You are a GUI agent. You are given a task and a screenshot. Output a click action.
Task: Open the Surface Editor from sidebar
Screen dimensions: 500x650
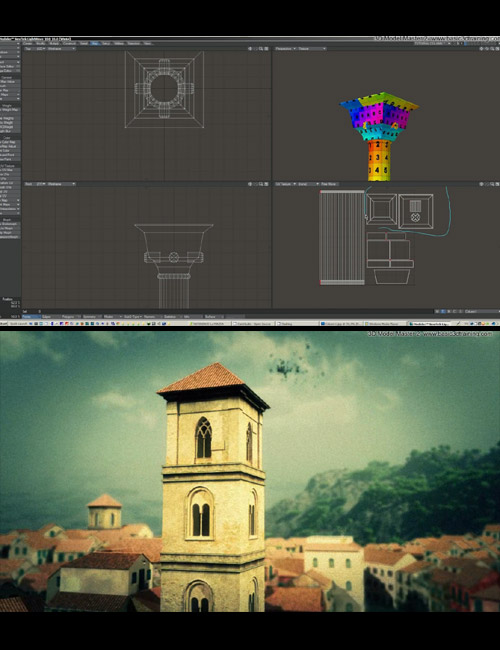pos(10,66)
